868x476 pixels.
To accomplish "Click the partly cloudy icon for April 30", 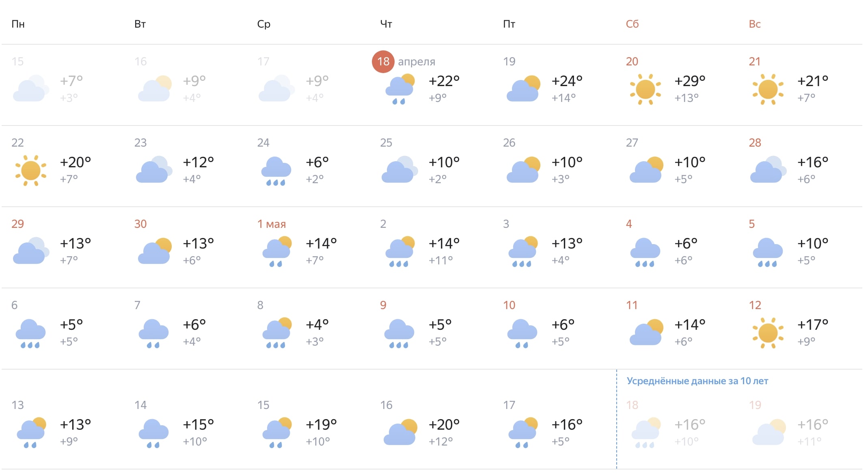I will [155, 251].
